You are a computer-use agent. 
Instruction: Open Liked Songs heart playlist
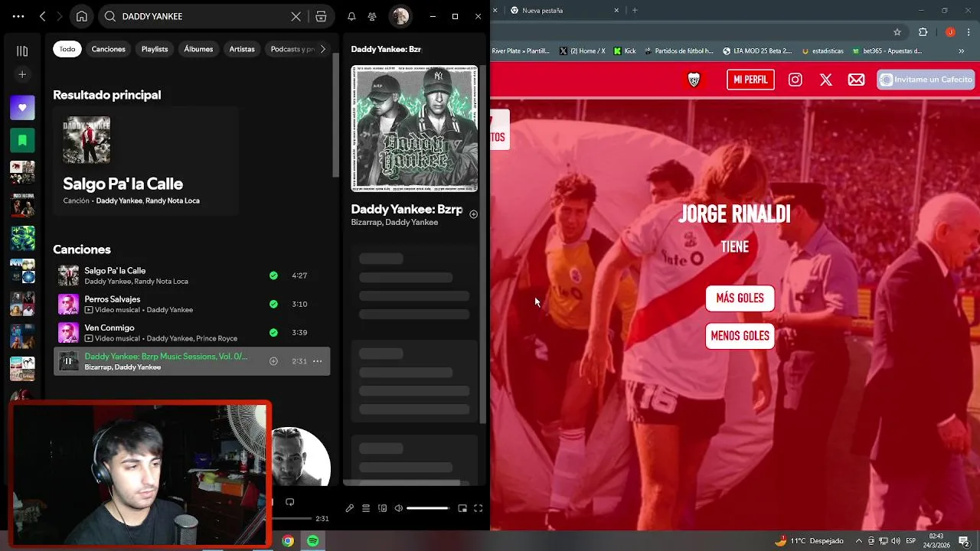point(22,108)
